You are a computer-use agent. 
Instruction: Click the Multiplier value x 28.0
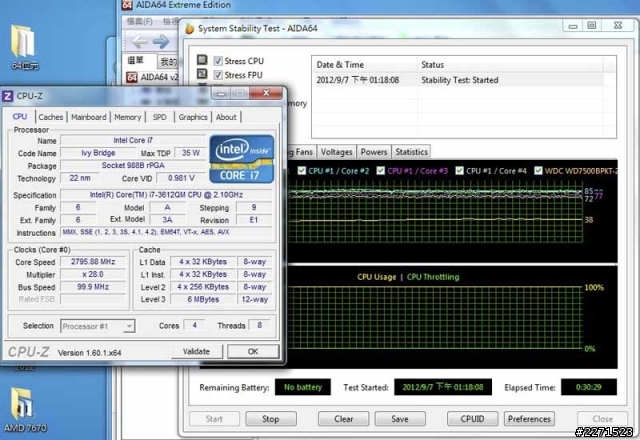(93, 274)
